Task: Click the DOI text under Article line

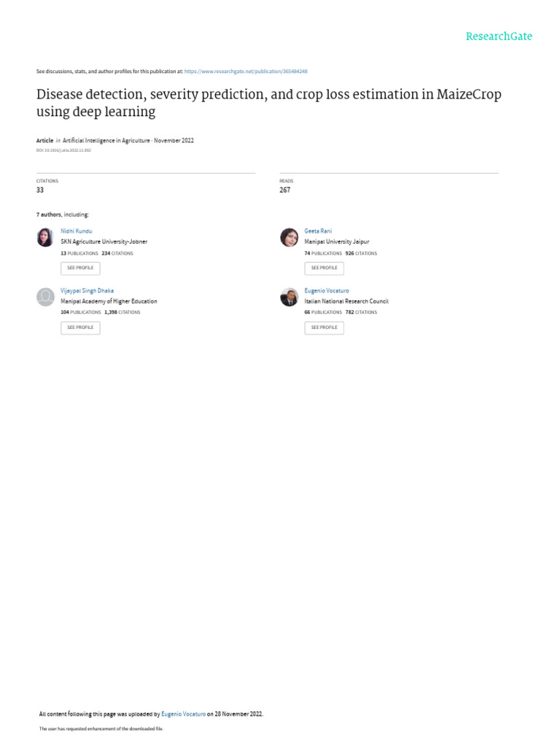Action: point(63,150)
